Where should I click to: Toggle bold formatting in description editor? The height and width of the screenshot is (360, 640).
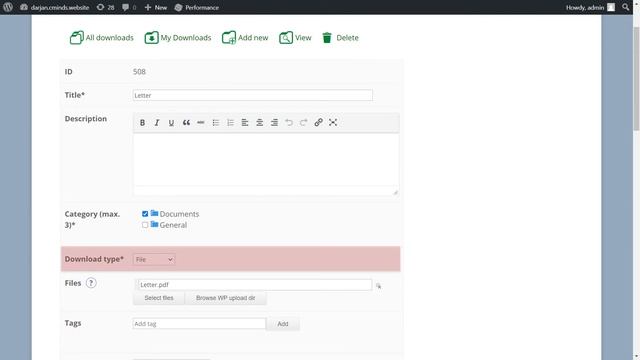pyautogui.click(x=142, y=122)
